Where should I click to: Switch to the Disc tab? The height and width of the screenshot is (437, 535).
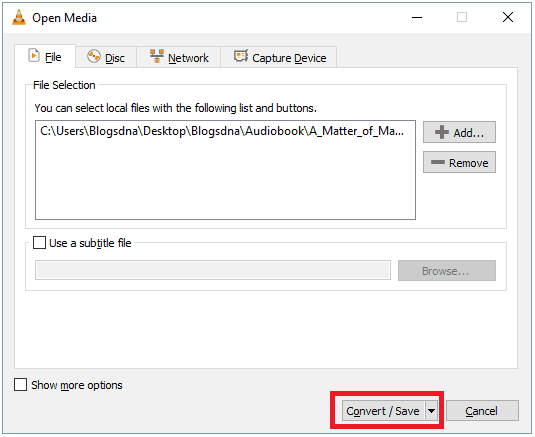[106, 57]
